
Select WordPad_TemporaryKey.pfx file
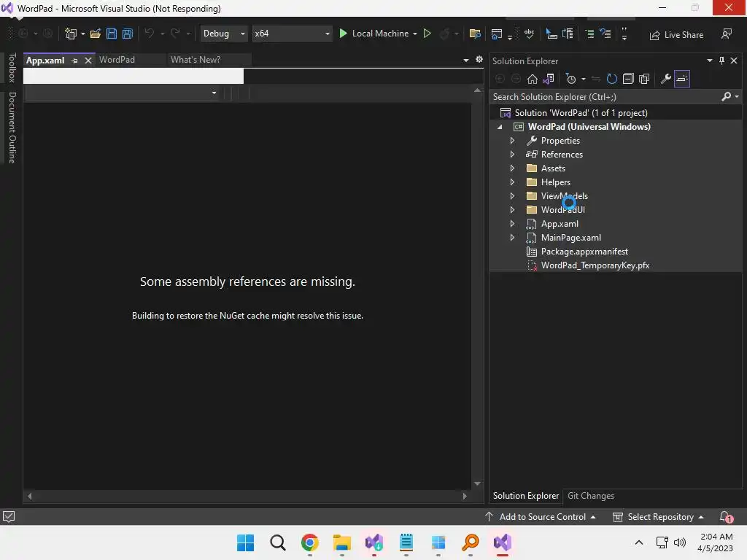[x=595, y=265]
